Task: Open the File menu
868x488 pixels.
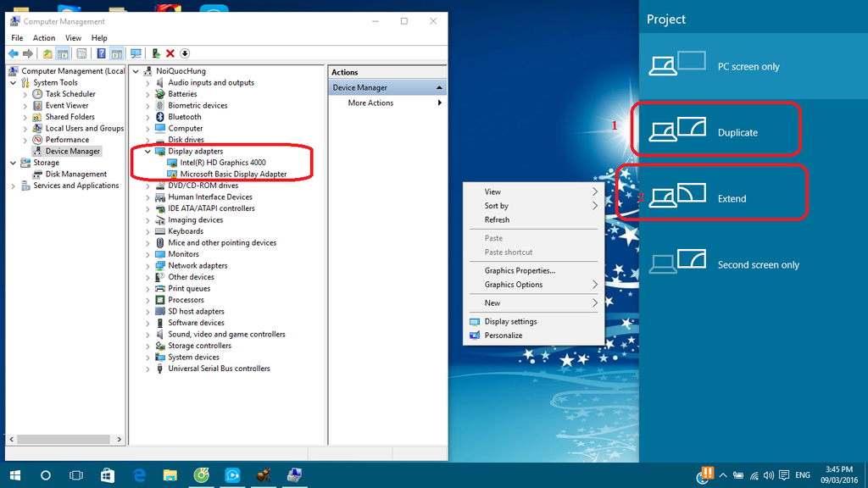Action: (17, 38)
